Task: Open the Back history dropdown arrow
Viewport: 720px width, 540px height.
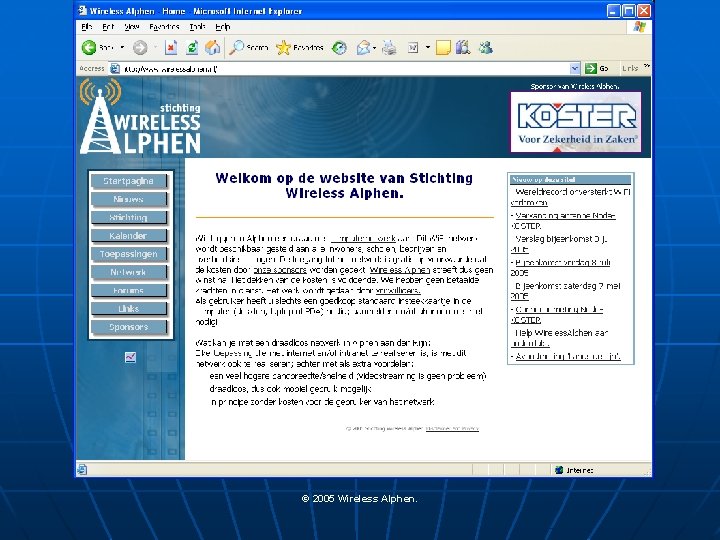Action: [122, 47]
